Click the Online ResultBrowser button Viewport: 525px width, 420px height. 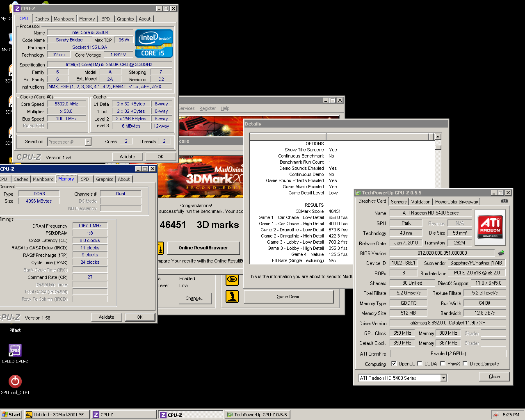(x=203, y=248)
